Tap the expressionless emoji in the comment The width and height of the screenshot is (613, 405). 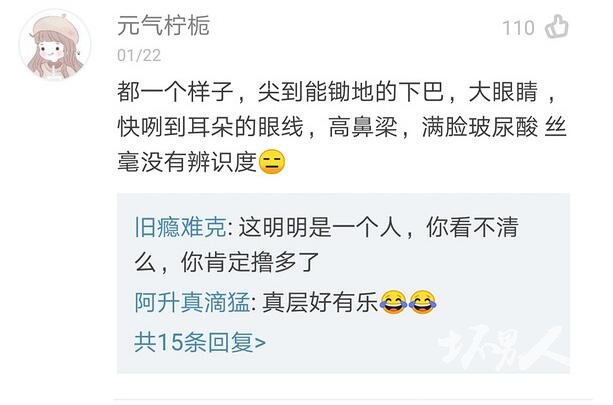tap(272, 162)
